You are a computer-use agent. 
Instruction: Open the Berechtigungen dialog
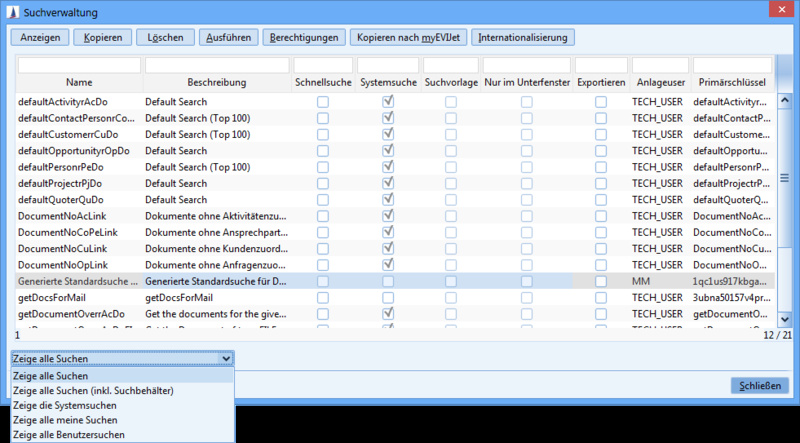pos(301,38)
